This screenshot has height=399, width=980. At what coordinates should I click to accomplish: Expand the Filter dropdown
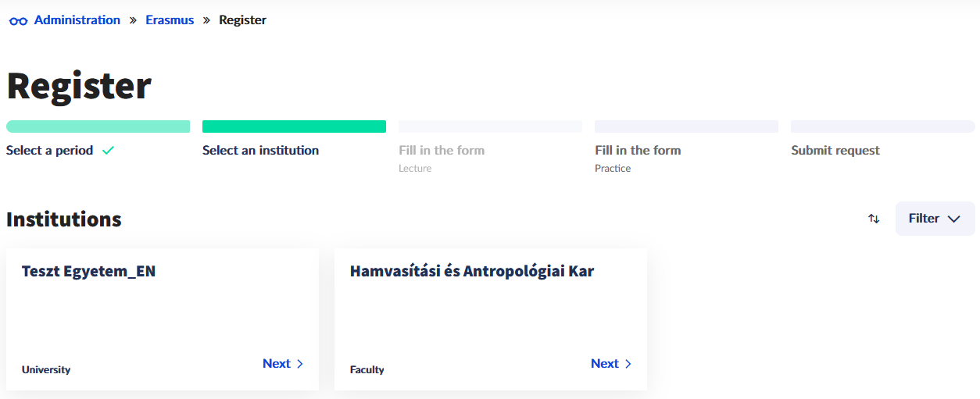tap(935, 219)
